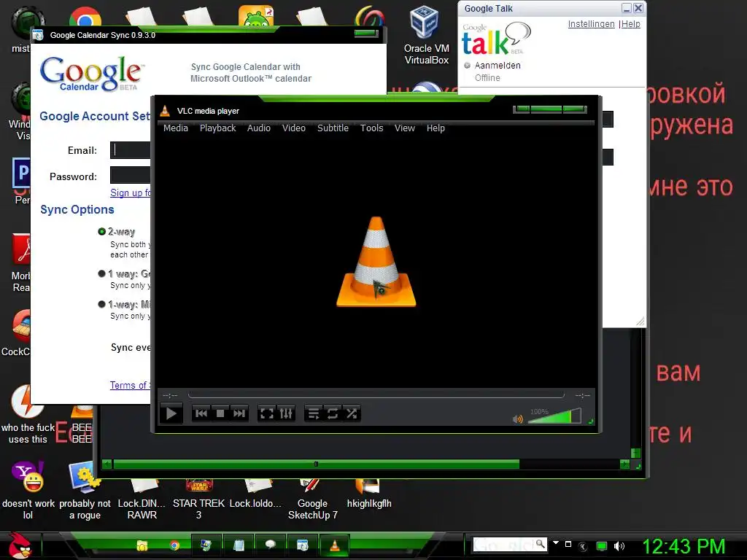Select the 1-way Microsoft sync radio button

point(101,304)
